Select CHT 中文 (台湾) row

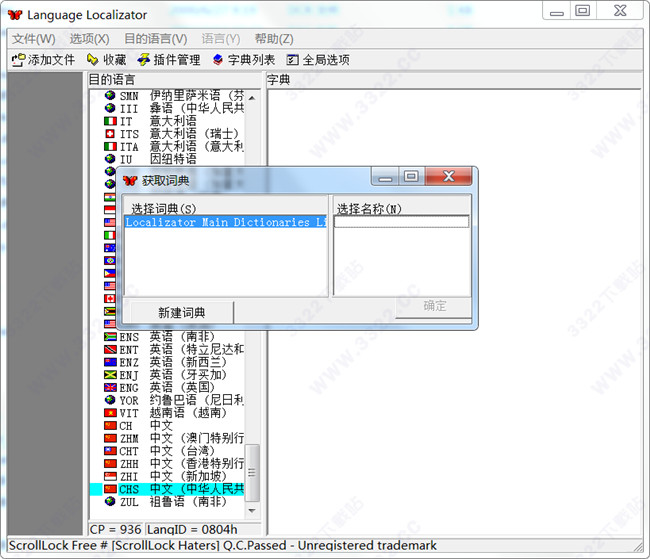(x=167, y=451)
